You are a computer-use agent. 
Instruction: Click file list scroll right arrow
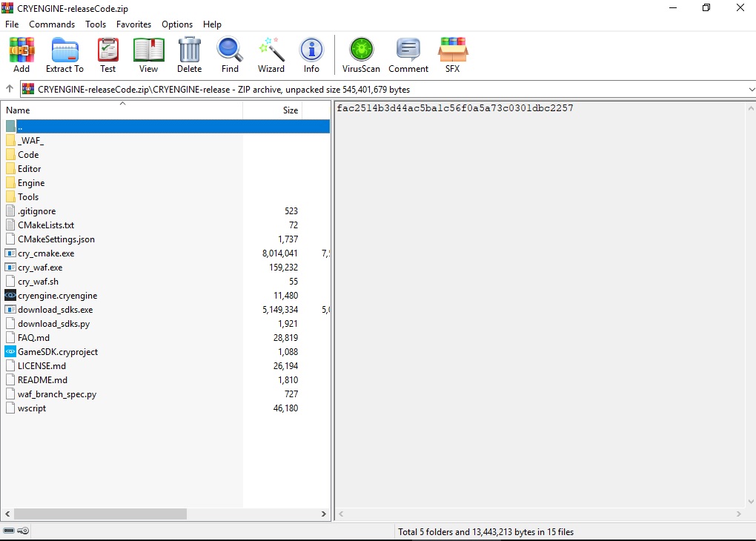pyautogui.click(x=323, y=514)
